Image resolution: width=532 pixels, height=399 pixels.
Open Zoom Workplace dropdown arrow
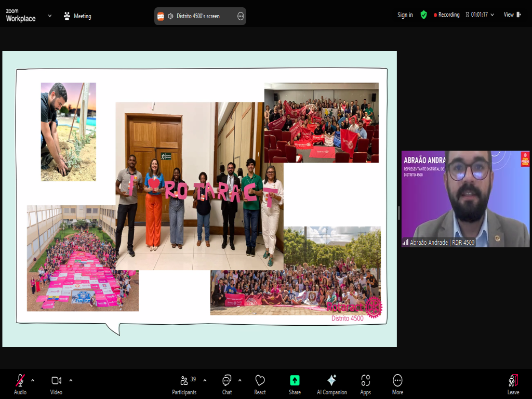click(50, 16)
